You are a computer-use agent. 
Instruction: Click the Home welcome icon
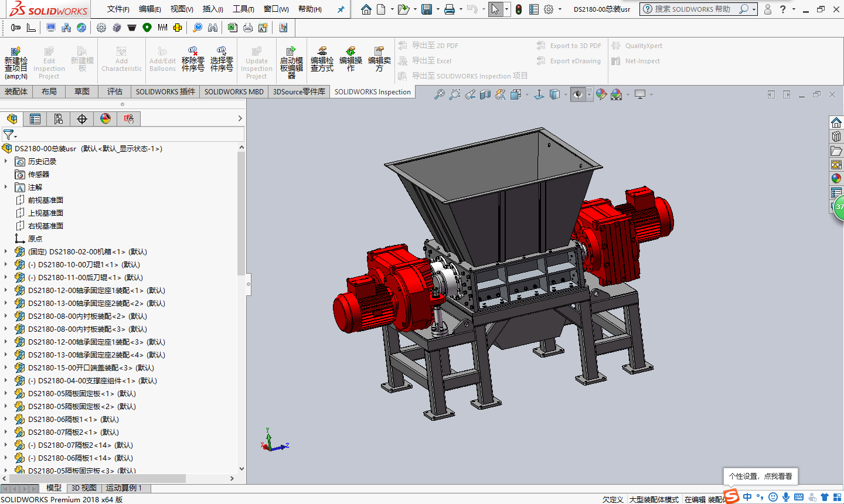click(x=366, y=9)
